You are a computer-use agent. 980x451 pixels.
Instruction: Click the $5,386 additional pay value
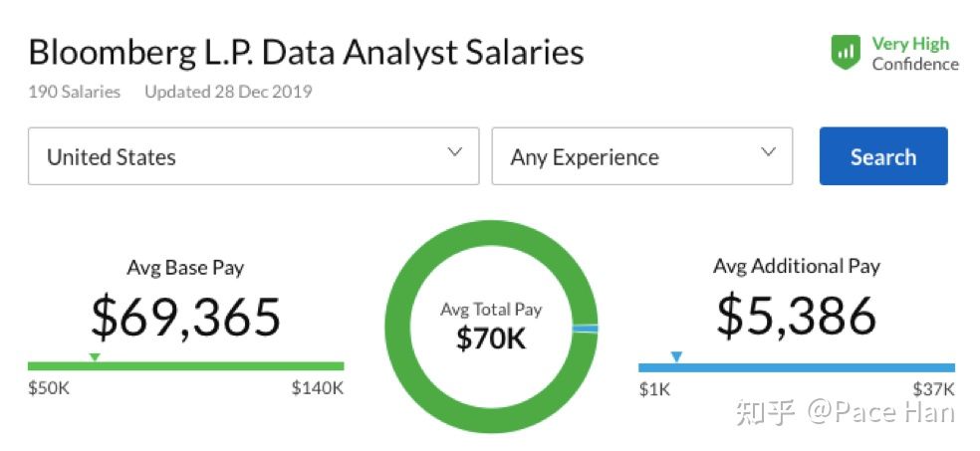[797, 316]
